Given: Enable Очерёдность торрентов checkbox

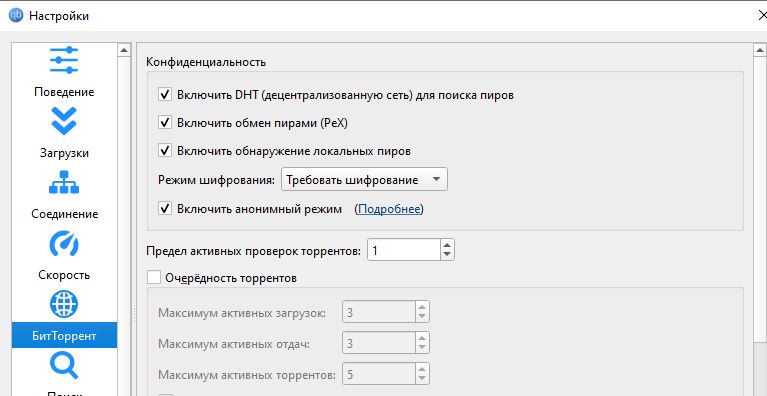Looking at the screenshot, I should click(154, 278).
